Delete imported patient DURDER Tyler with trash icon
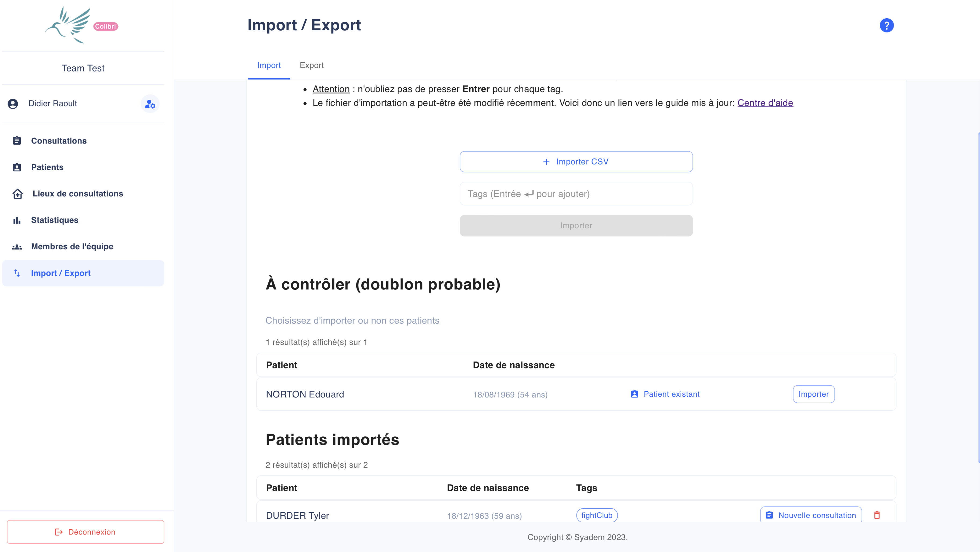The image size is (980, 552). coord(877,515)
